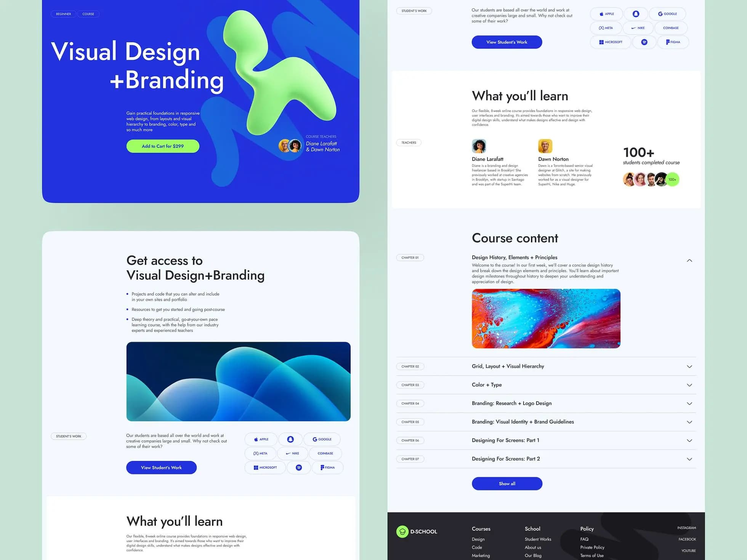
Task: Click the colorful abstract course thumbnail
Action: coord(546,318)
